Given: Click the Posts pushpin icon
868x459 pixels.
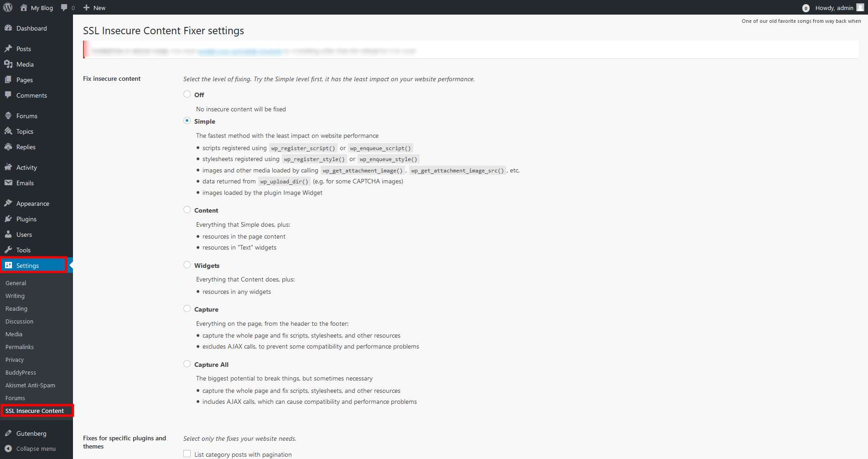Looking at the screenshot, I should (x=8, y=49).
